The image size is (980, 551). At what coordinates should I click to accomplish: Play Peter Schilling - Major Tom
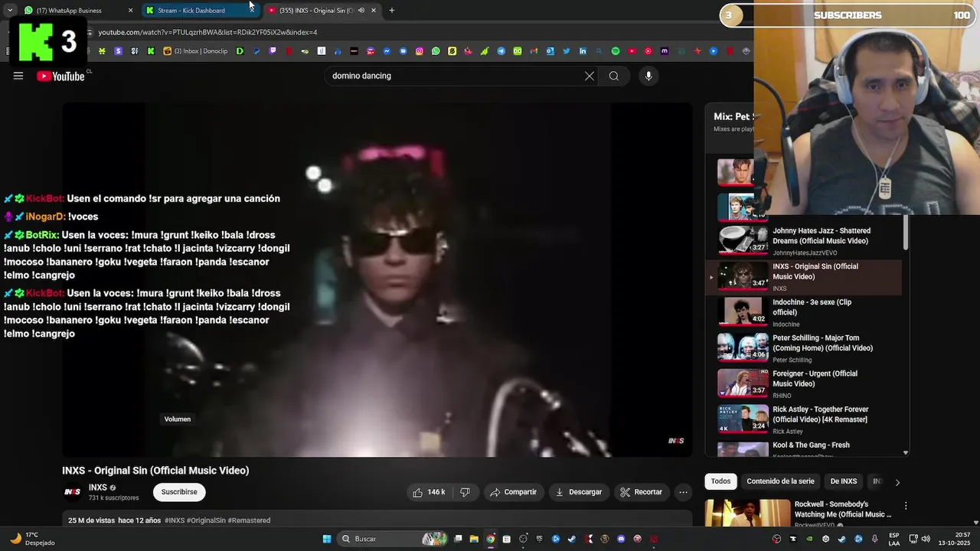[x=803, y=347]
